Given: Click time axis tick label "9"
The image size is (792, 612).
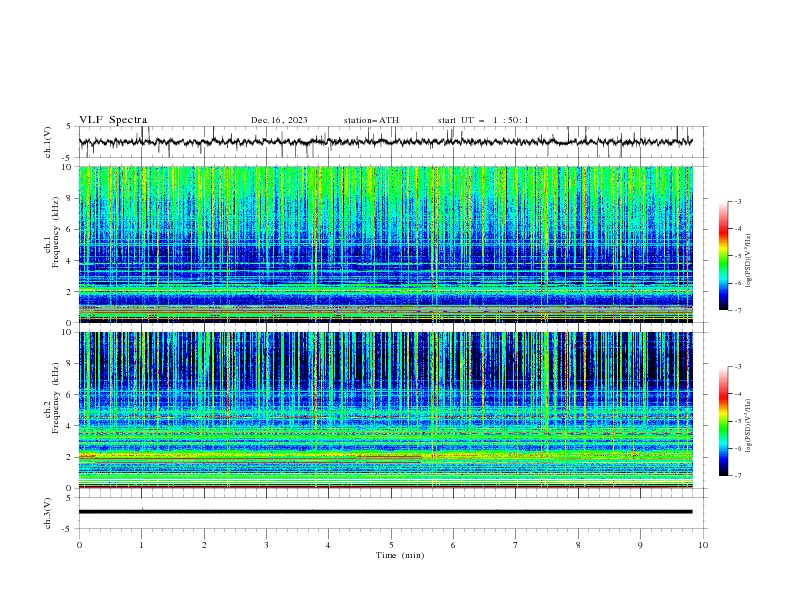Looking at the screenshot, I should 640,545.
